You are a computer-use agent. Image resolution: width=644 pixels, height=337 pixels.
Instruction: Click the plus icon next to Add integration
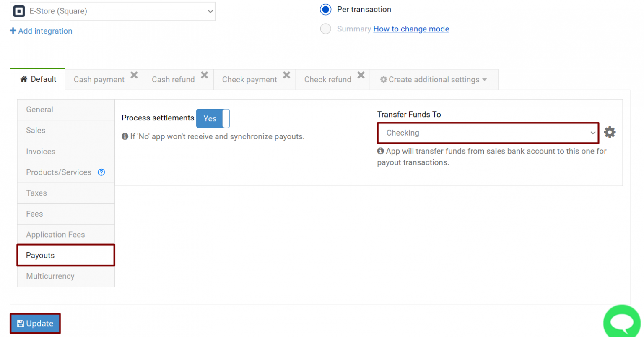pyautogui.click(x=12, y=31)
